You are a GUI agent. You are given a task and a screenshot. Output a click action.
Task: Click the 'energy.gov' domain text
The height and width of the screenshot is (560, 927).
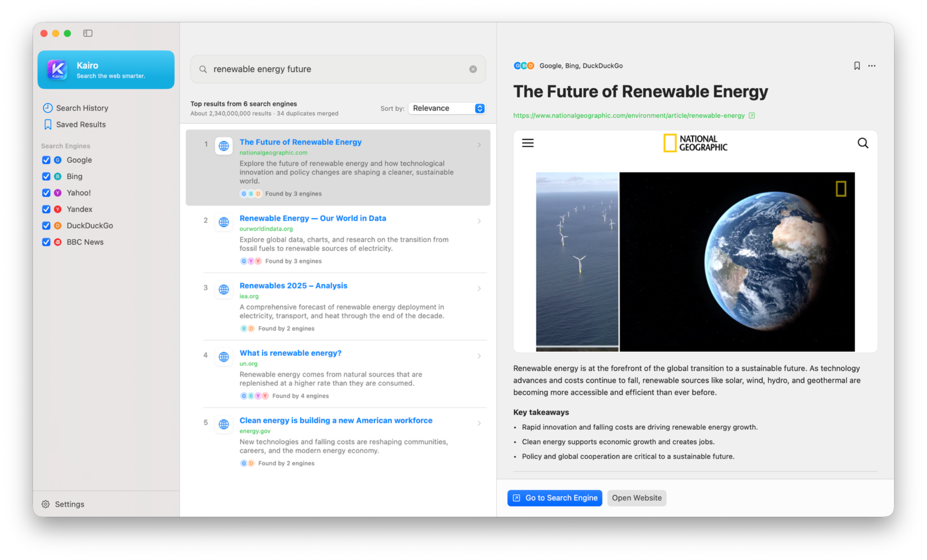pos(255,431)
